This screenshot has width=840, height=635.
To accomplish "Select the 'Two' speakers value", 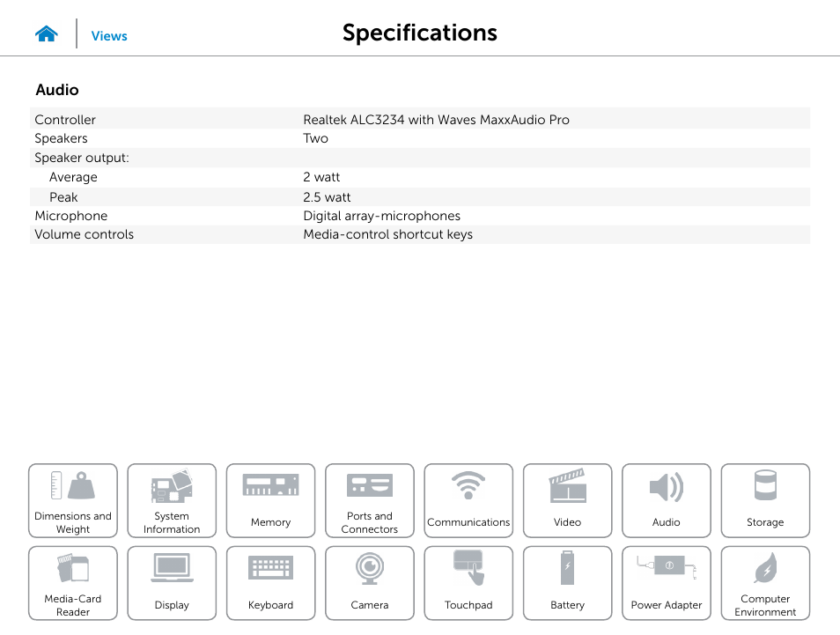I will (315, 138).
